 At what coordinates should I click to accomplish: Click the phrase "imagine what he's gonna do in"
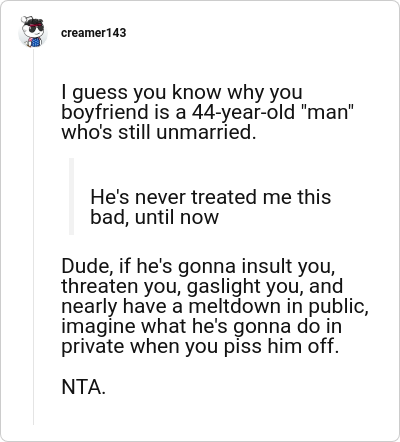tap(202, 327)
